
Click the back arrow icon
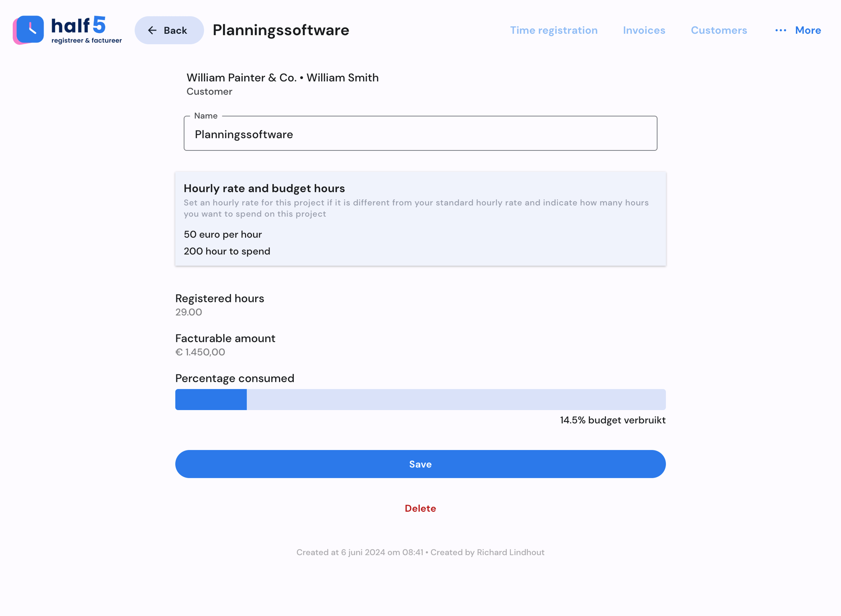pyautogui.click(x=152, y=30)
